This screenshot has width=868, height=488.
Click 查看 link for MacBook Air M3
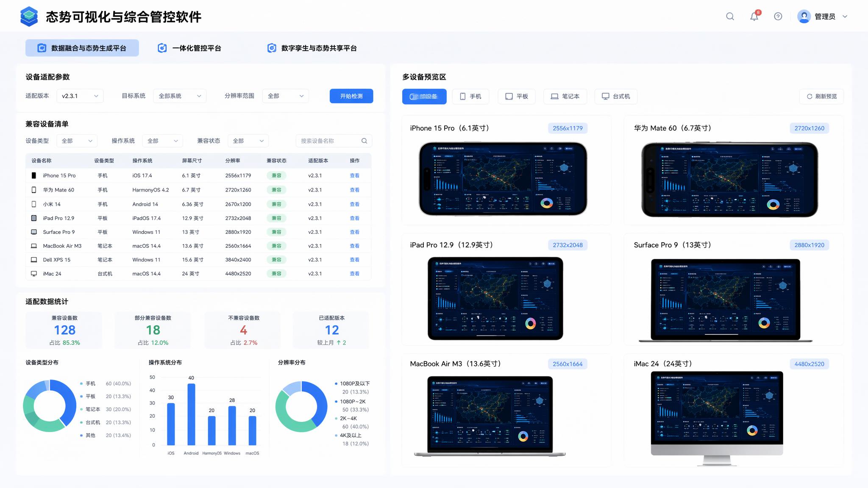[x=355, y=246]
